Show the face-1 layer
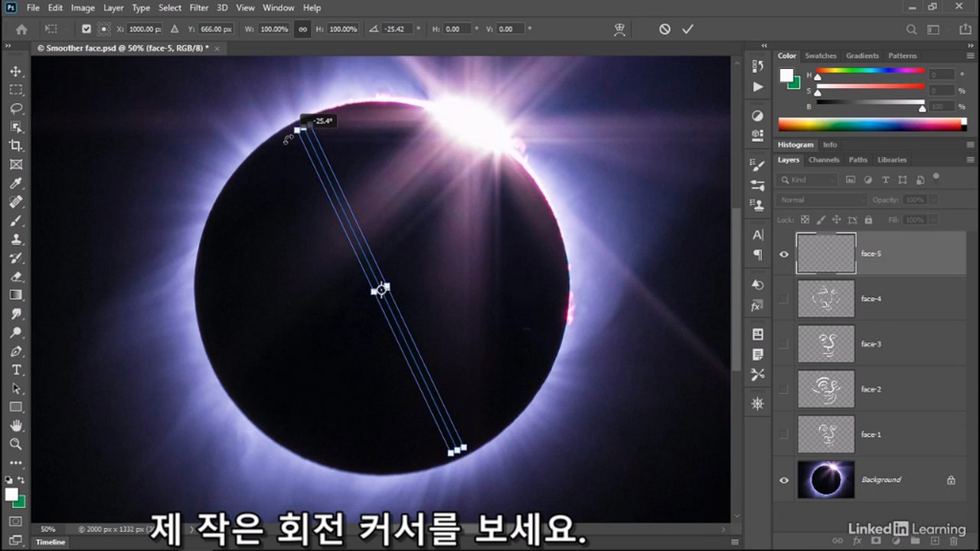 pos(784,435)
